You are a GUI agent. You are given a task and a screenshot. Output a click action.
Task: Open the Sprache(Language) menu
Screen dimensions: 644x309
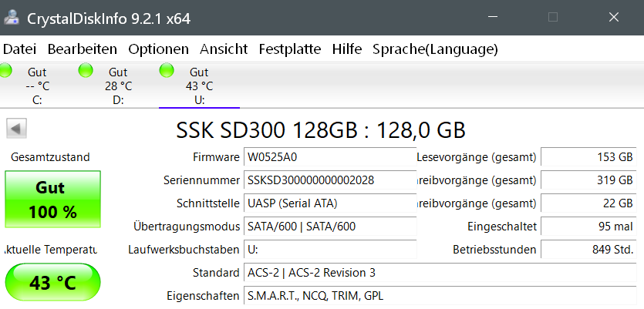click(435, 49)
